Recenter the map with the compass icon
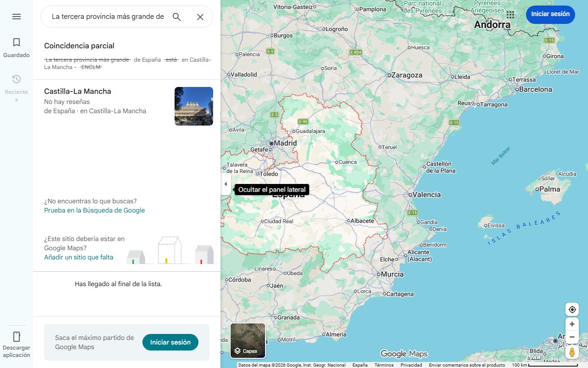The image size is (588, 368). [572, 309]
